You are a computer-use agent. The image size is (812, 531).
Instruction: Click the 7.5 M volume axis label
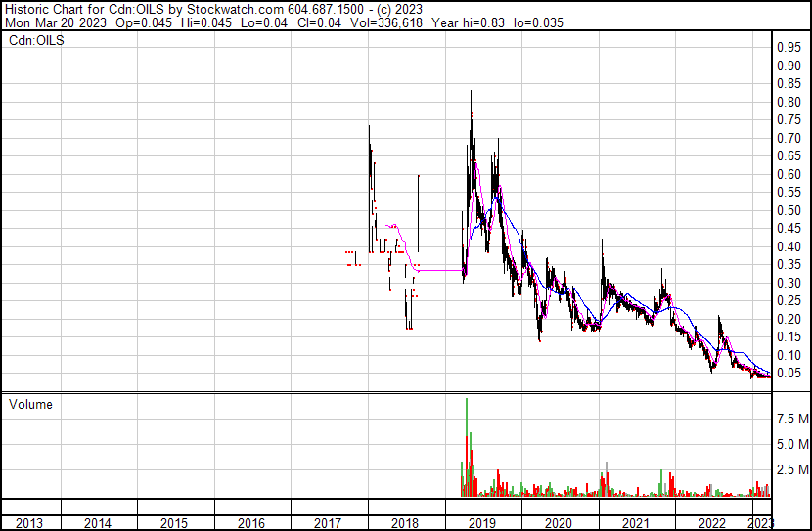791,419
